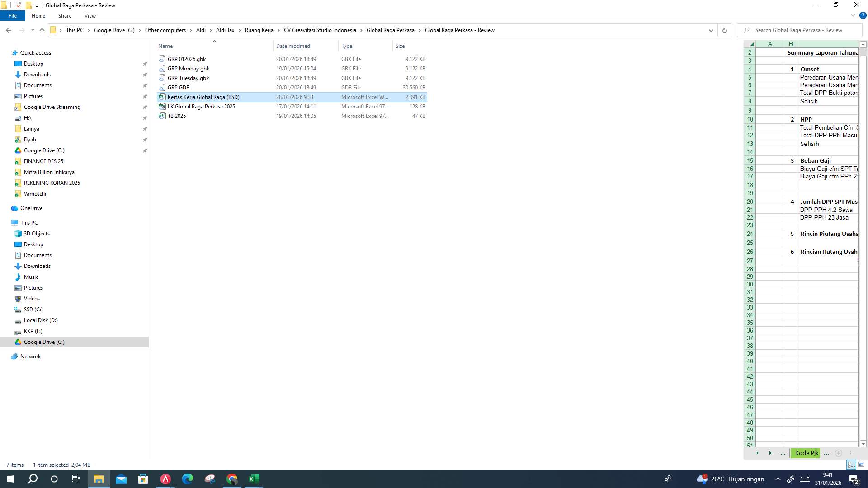
Task: Refresh the folder with the refresh icon
Action: [725, 30]
